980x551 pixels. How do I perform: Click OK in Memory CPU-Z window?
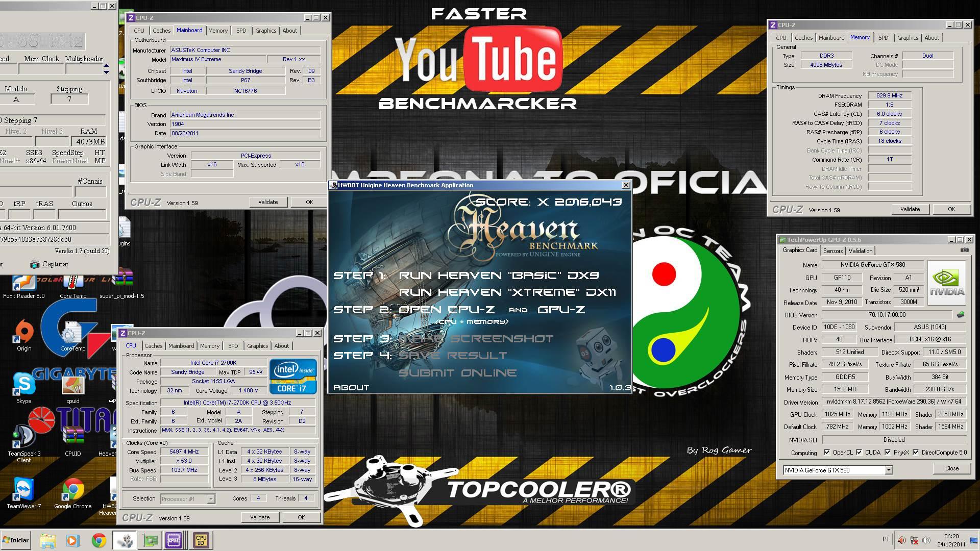click(951, 209)
